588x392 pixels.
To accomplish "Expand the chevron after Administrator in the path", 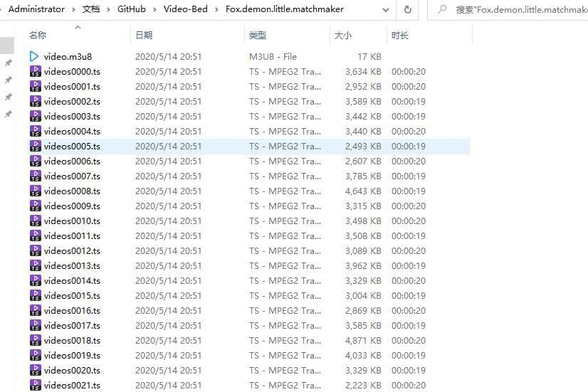I will pyautogui.click(x=73, y=9).
